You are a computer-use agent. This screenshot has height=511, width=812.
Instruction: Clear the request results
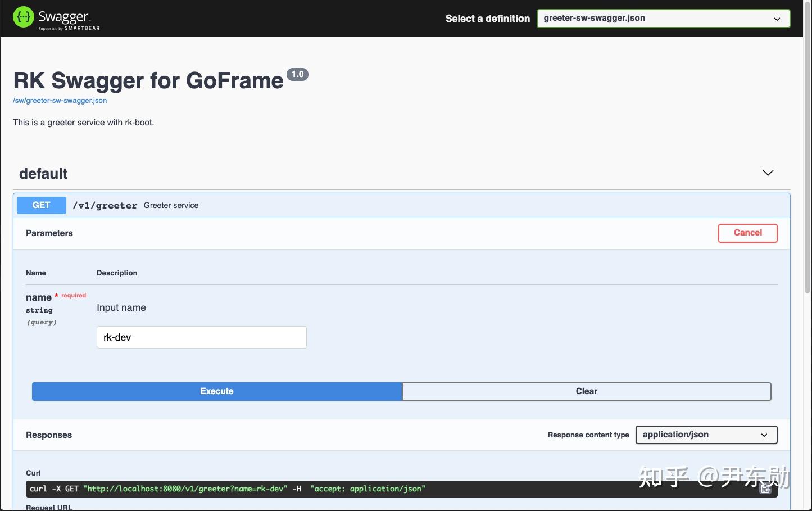tap(586, 391)
